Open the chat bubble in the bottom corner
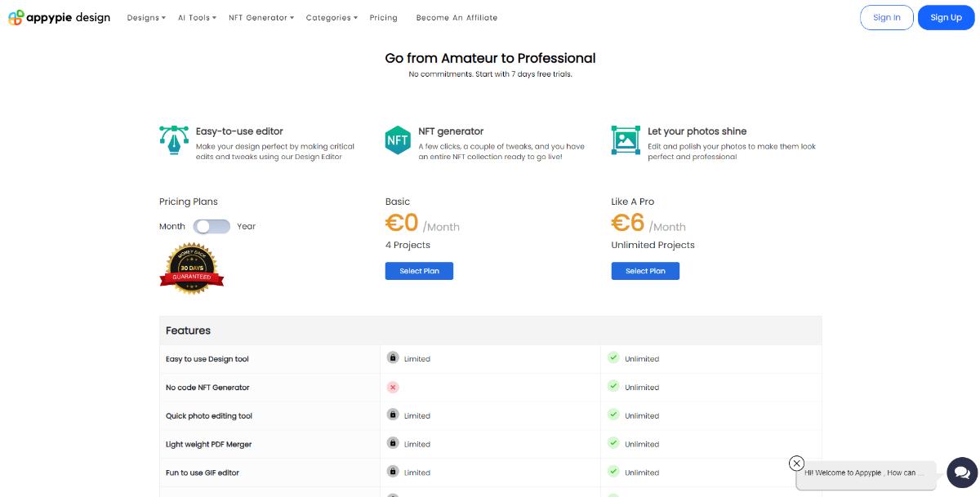980x497 pixels. (961, 473)
